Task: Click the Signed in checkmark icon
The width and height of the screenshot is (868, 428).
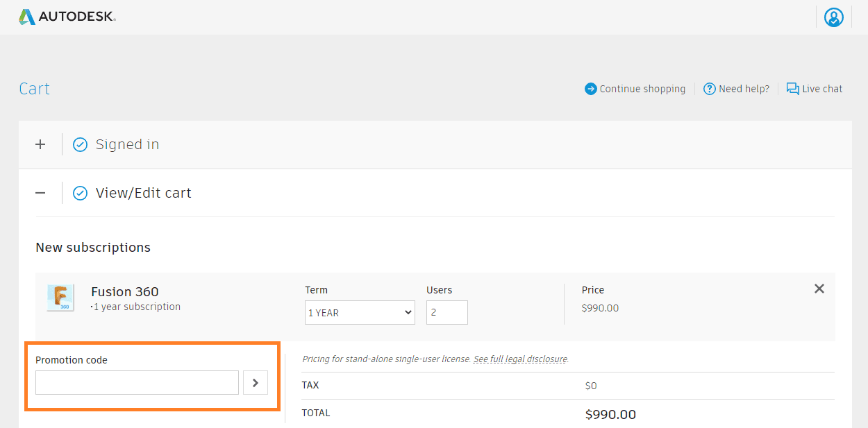Action: tap(80, 144)
